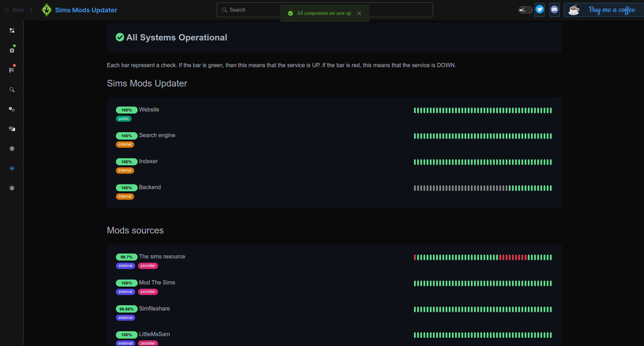Toggle the dark mode switch
The image size is (644, 346).
pyautogui.click(x=525, y=10)
